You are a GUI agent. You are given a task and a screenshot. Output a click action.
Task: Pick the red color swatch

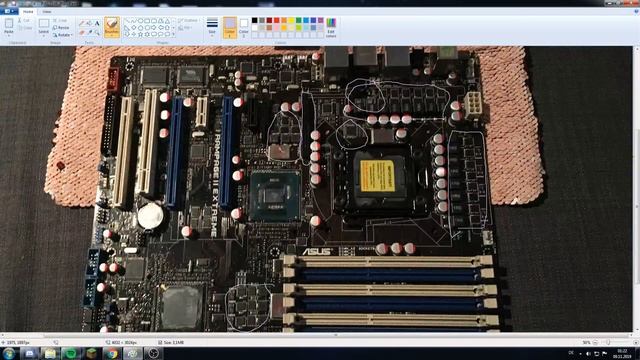[x=276, y=20]
